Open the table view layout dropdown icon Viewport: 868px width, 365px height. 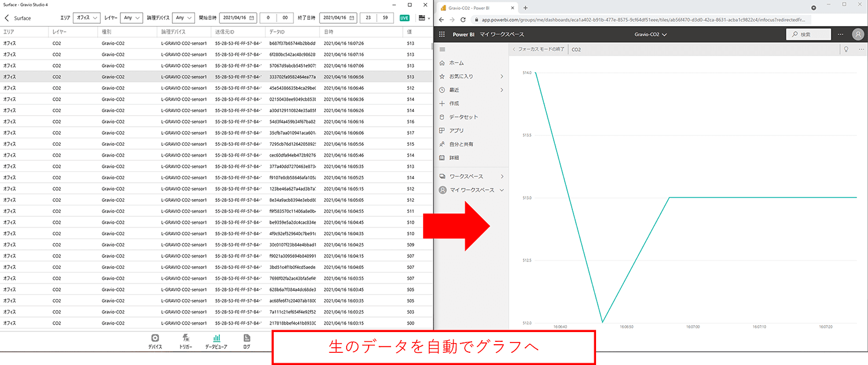(424, 18)
